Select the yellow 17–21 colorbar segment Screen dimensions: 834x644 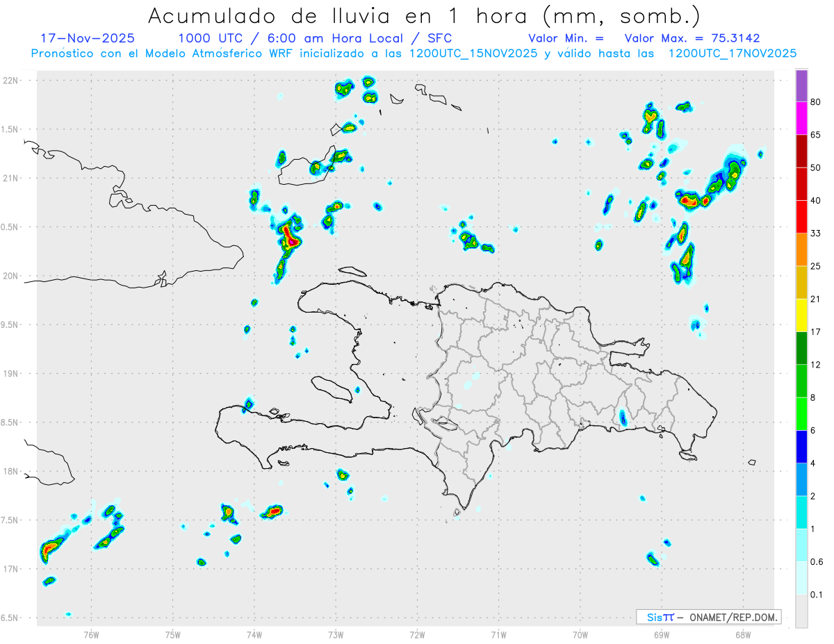coord(801,315)
